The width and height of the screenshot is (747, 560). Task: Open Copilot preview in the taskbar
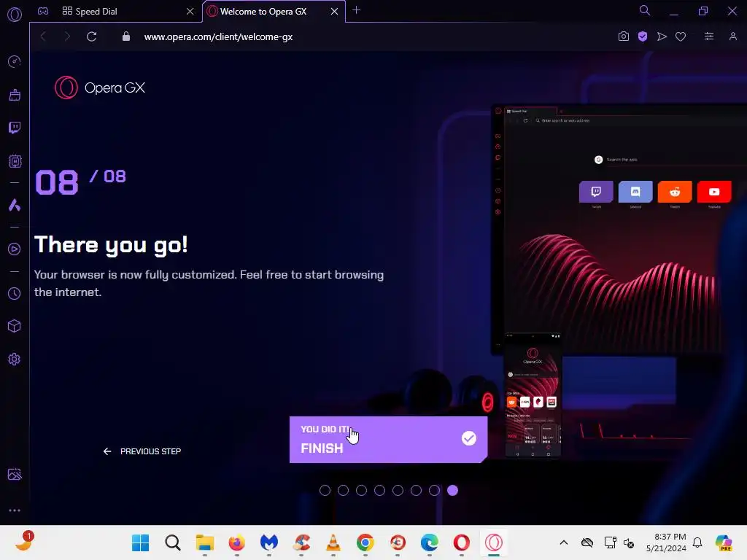pos(724,542)
